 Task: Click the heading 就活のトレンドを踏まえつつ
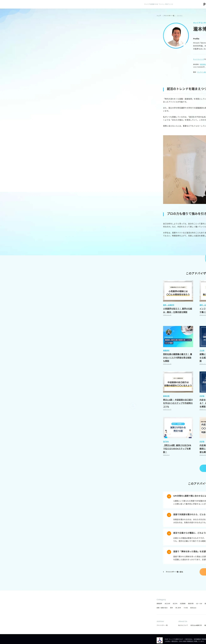tap(186, 89)
